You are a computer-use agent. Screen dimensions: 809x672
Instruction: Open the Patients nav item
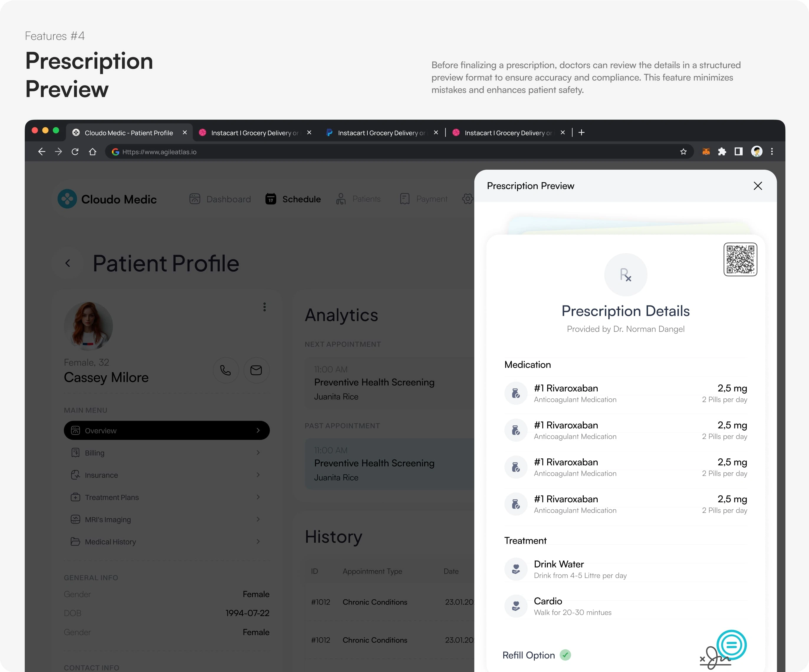(358, 199)
